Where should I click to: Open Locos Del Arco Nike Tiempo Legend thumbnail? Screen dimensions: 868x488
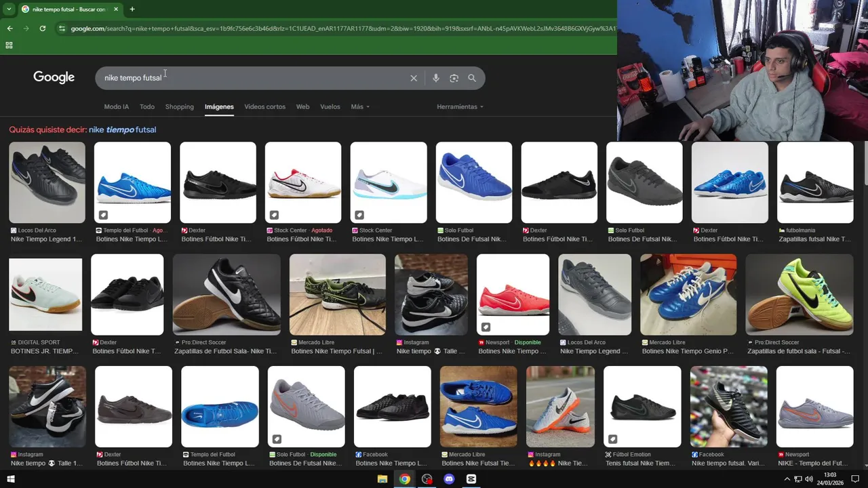point(47,182)
